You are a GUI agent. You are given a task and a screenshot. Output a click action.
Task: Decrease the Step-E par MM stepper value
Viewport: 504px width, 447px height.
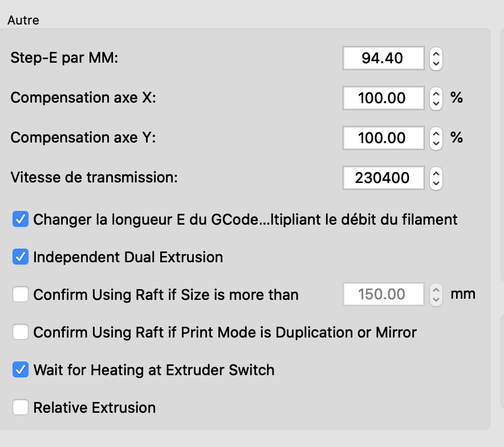point(436,63)
